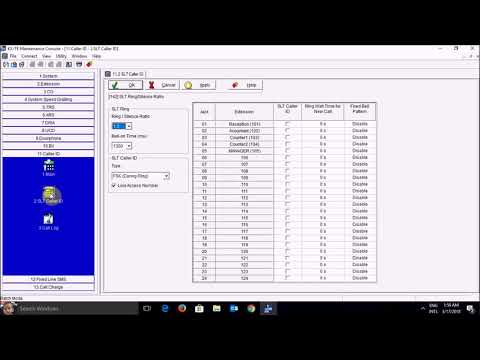The image size is (480, 360).
Task: Open the notification center icon
Action: click(470, 309)
